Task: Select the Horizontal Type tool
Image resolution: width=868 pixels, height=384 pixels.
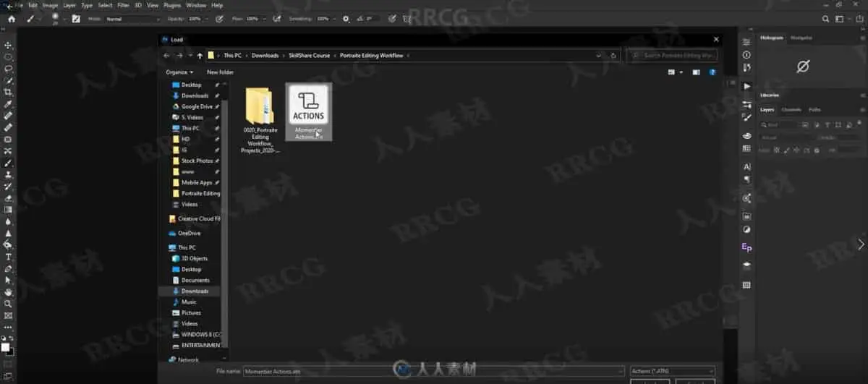Action: 8,257
